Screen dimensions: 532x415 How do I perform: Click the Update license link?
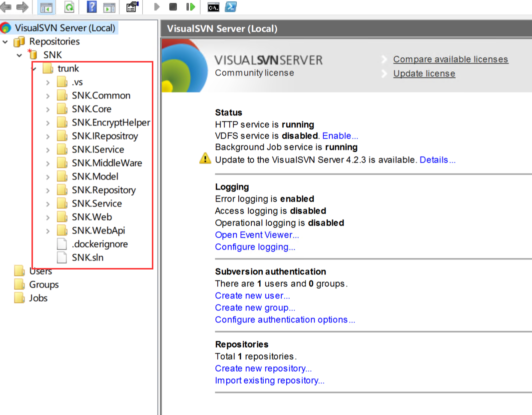pos(424,73)
